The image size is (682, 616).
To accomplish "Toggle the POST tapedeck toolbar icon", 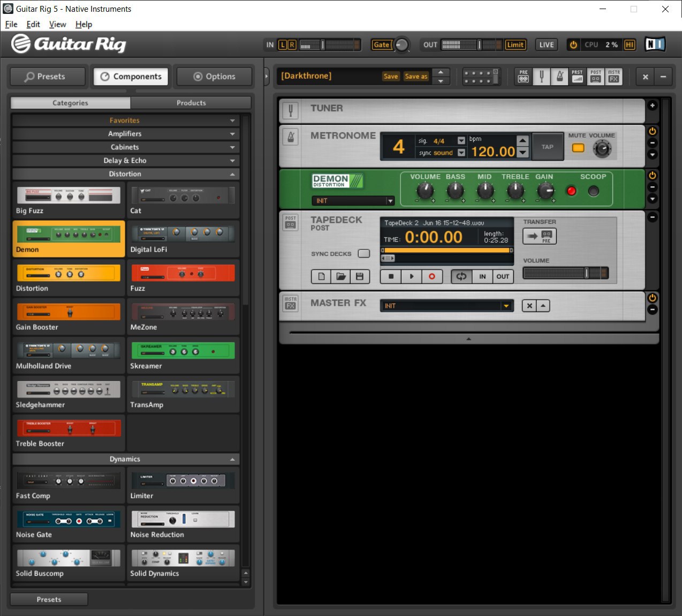I will pos(595,77).
